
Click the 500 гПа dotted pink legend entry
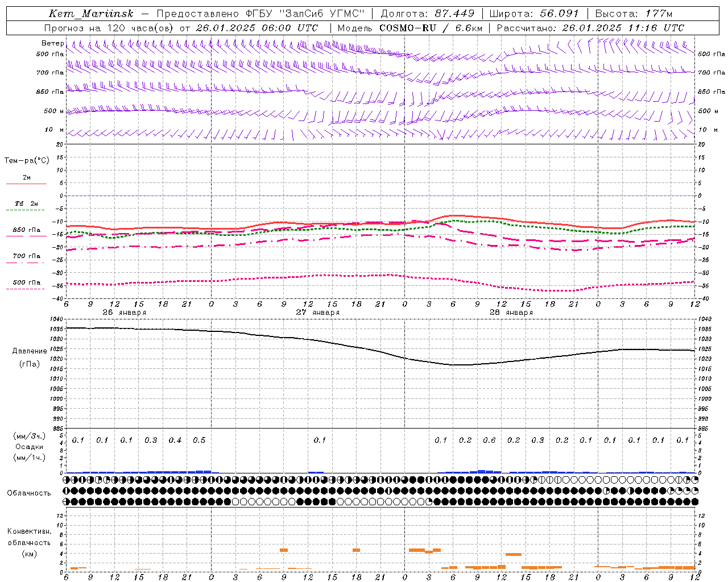pyautogui.click(x=27, y=282)
